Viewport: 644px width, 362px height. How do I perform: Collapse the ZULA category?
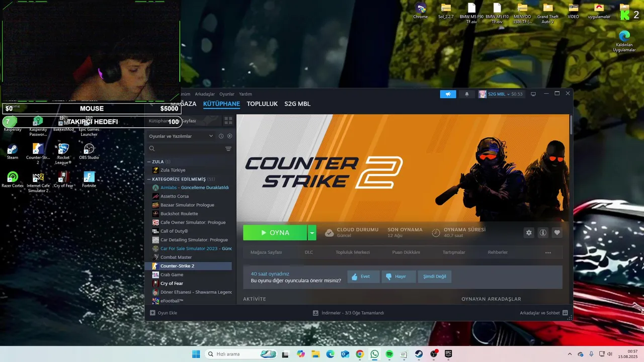[149, 162]
